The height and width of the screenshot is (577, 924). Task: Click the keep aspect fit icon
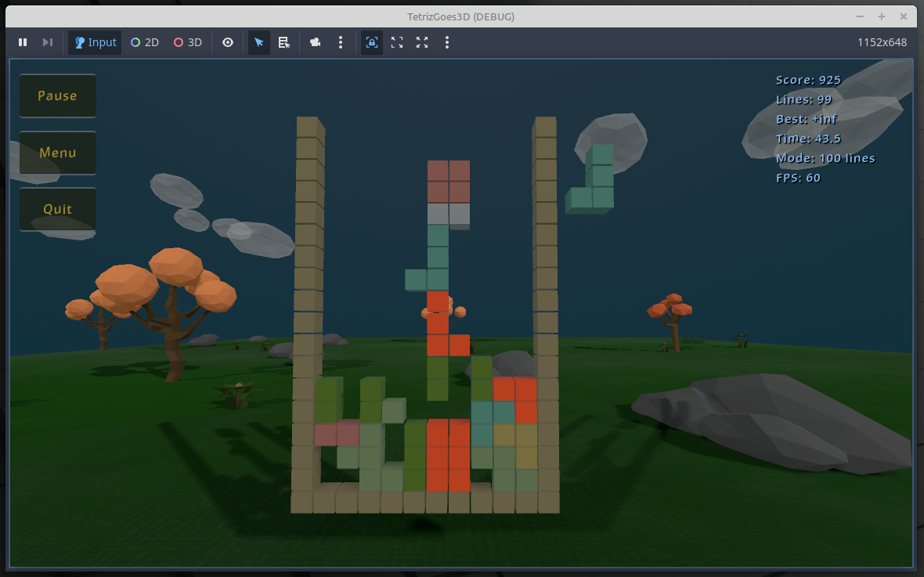[397, 42]
